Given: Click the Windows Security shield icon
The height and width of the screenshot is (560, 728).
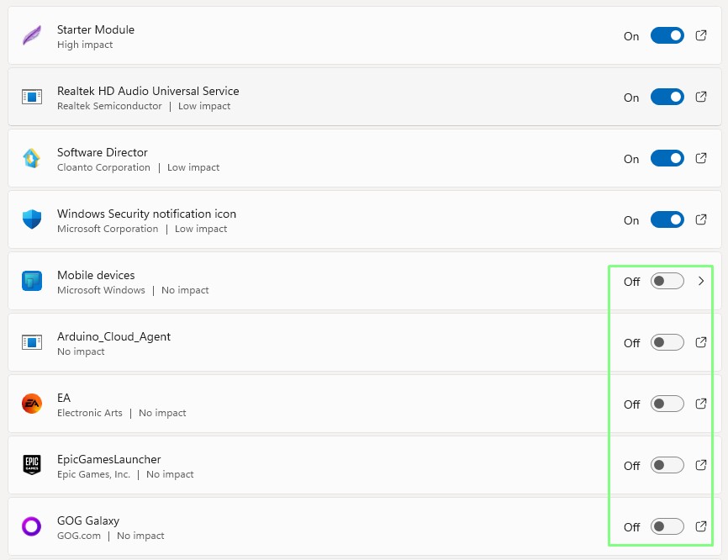Looking at the screenshot, I should (x=32, y=220).
